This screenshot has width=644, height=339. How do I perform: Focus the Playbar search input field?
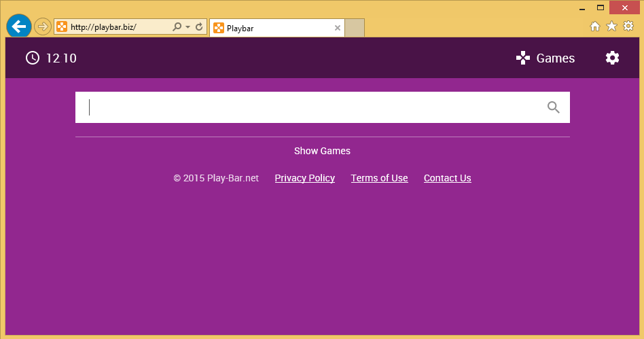coord(312,107)
